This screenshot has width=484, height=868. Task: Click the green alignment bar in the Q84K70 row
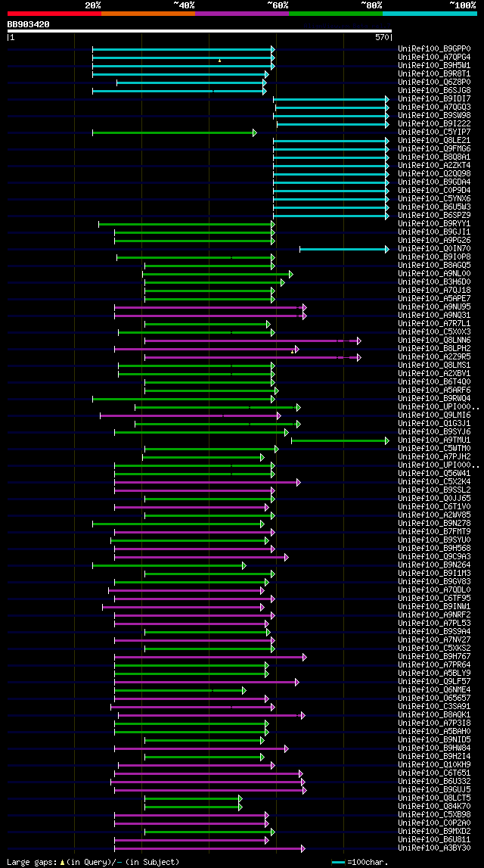pyautogui.click(x=194, y=807)
